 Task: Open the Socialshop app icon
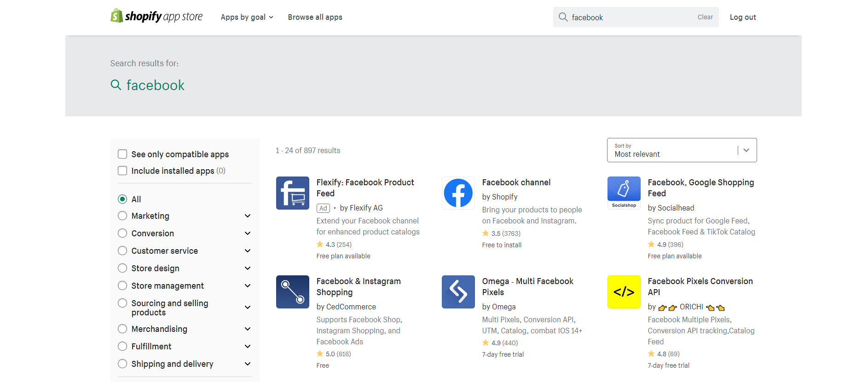pos(624,193)
